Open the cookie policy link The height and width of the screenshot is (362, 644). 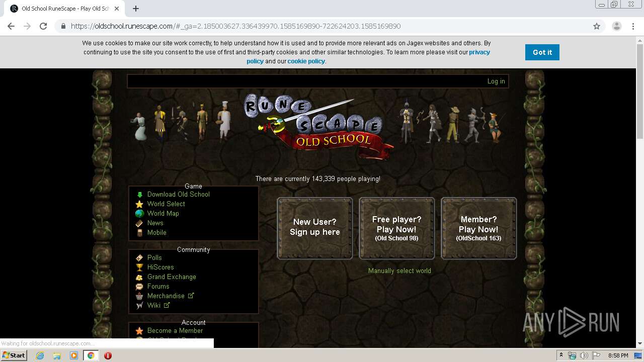pyautogui.click(x=306, y=61)
